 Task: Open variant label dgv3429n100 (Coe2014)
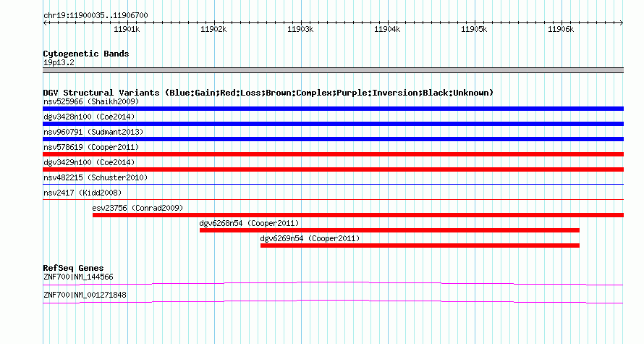point(89,162)
